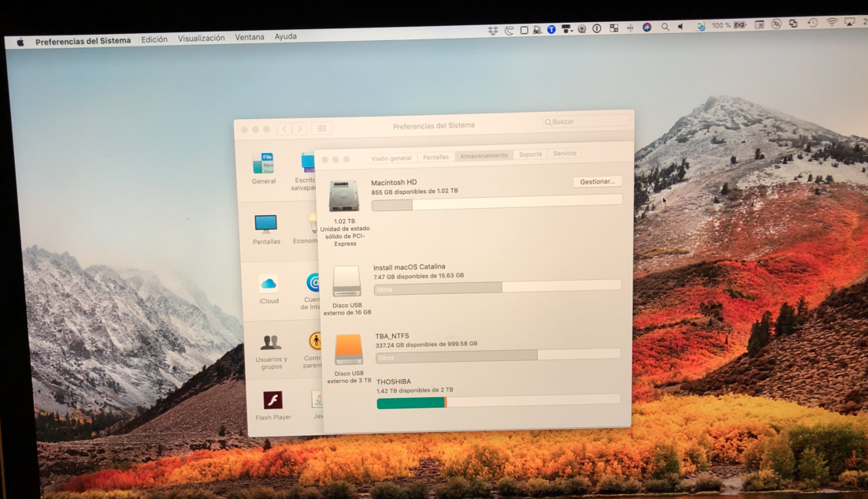Click the Install macOS Catalina drive icon
Screen dimensions: 868x499
[x=347, y=281]
